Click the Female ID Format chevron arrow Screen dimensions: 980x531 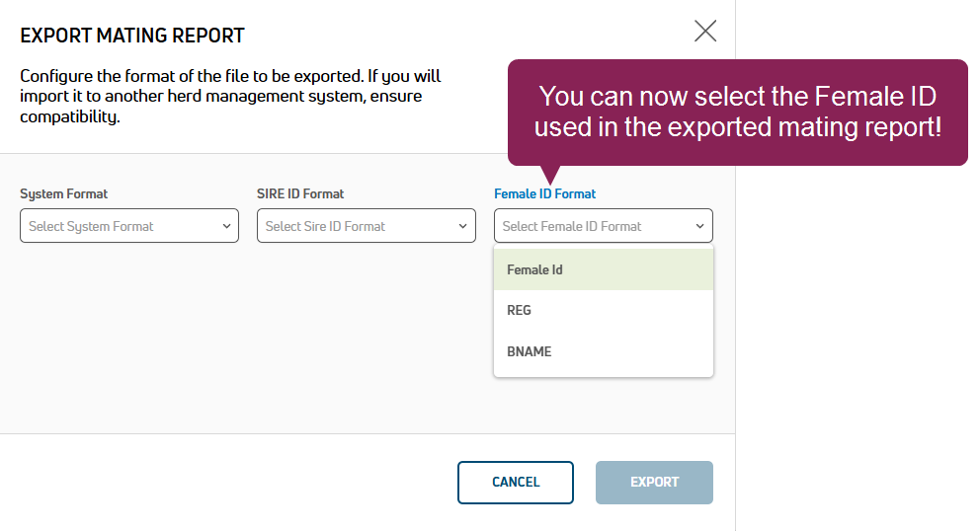[700, 226]
